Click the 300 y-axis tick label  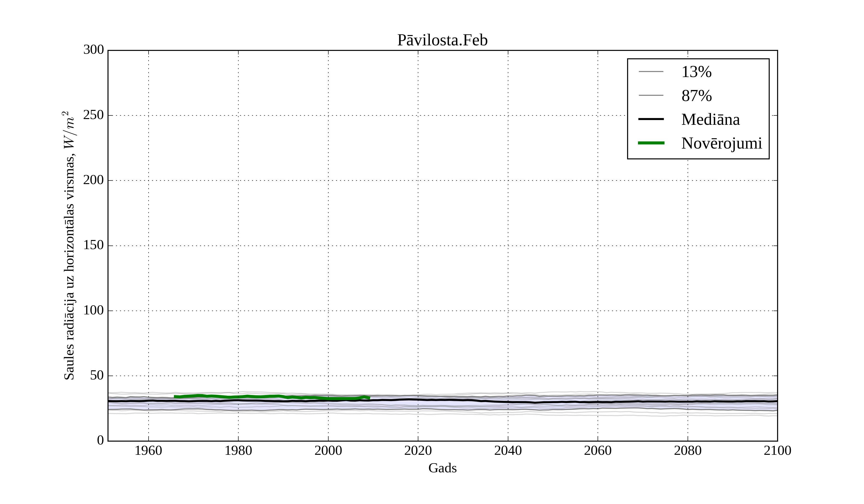(x=93, y=50)
